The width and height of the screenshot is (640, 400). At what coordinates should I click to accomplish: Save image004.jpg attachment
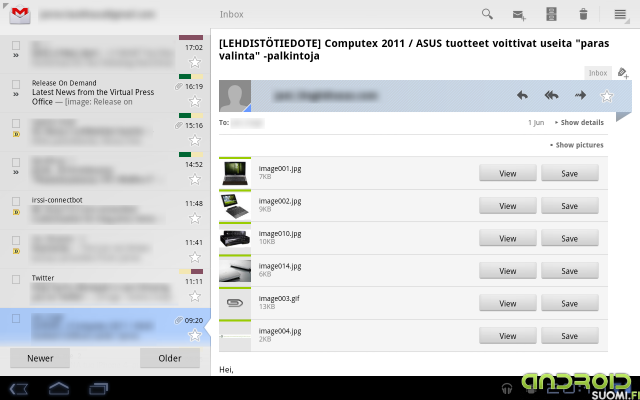point(570,336)
